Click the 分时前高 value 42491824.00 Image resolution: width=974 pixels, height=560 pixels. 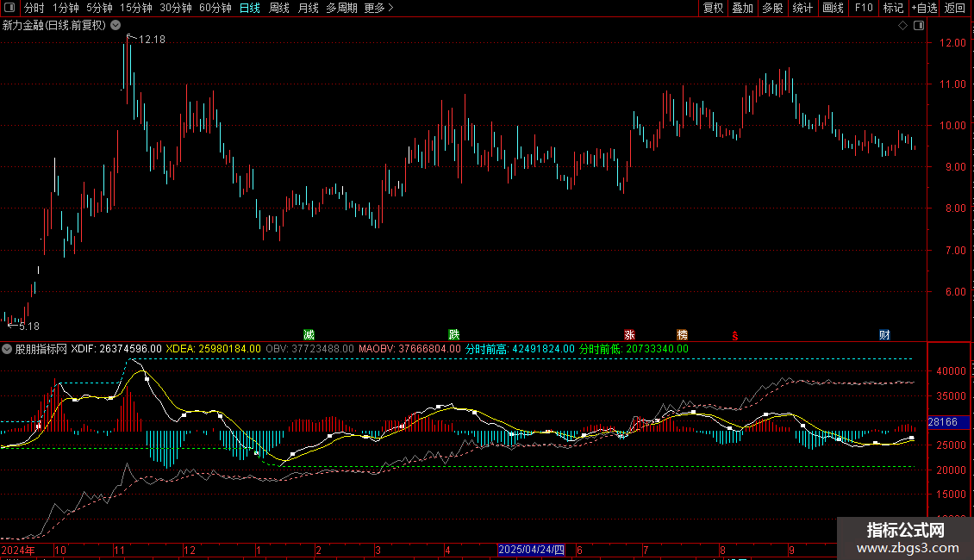click(544, 349)
